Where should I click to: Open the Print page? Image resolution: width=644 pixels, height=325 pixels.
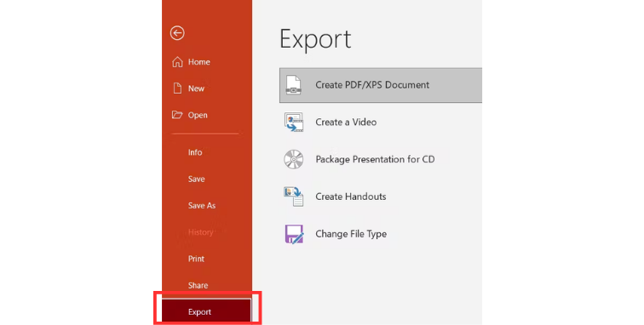(196, 259)
